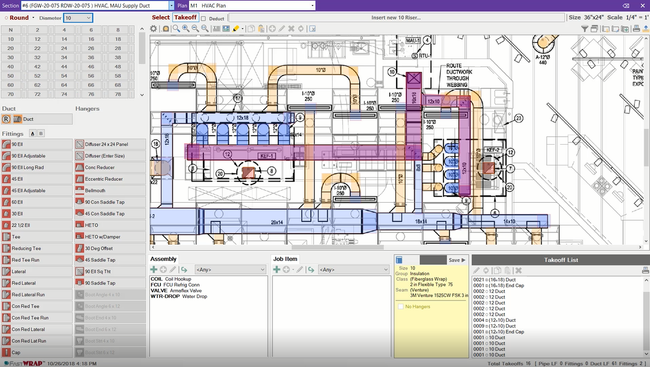Click the Save button in properties panel
This screenshot has height=367, width=650.
(x=457, y=260)
